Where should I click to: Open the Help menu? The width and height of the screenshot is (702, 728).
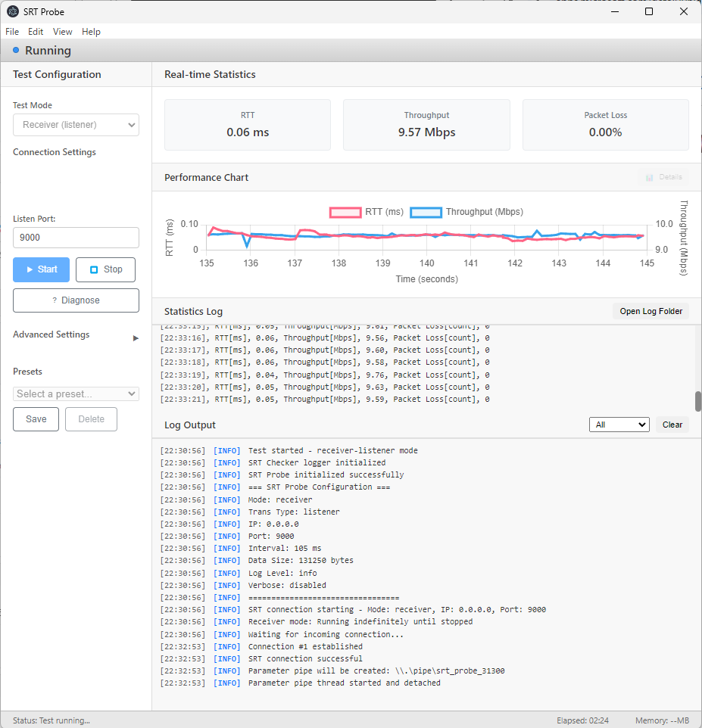[x=91, y=32]
